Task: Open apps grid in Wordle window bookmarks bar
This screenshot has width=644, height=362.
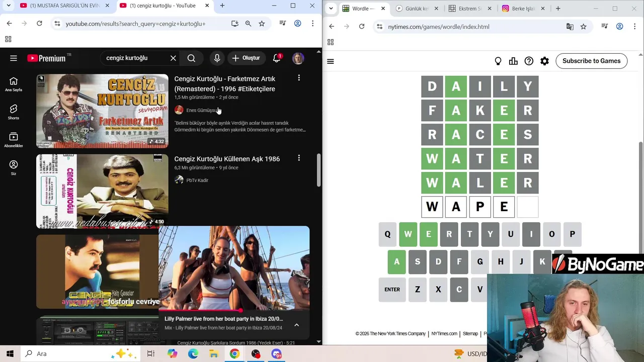Action: (x=331, y=42)
